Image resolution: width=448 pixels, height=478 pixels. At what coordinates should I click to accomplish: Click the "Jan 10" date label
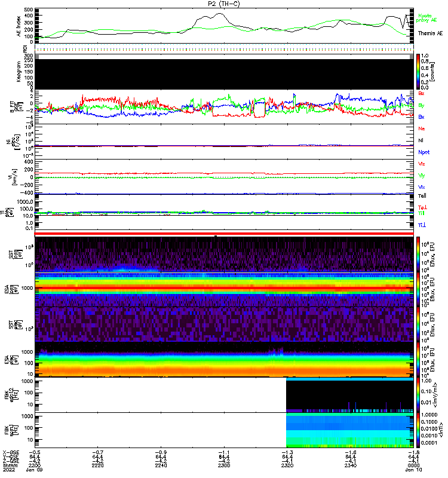tap(413, 470)
